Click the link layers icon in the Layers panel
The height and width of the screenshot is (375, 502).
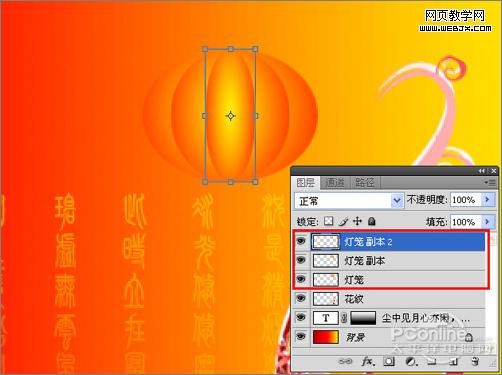(x=345, y=361)
